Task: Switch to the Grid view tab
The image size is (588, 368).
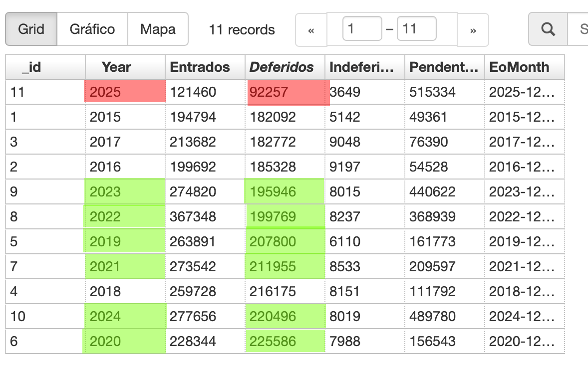Action: [x=31, y=29]
